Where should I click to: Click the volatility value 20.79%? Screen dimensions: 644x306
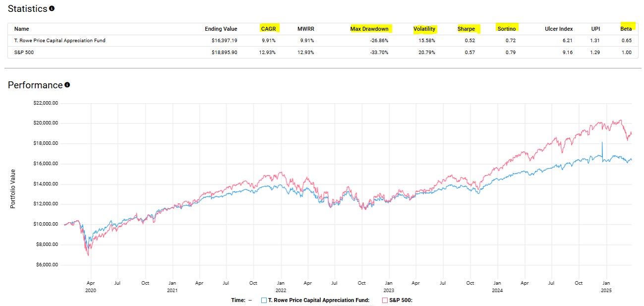point(426,52)
